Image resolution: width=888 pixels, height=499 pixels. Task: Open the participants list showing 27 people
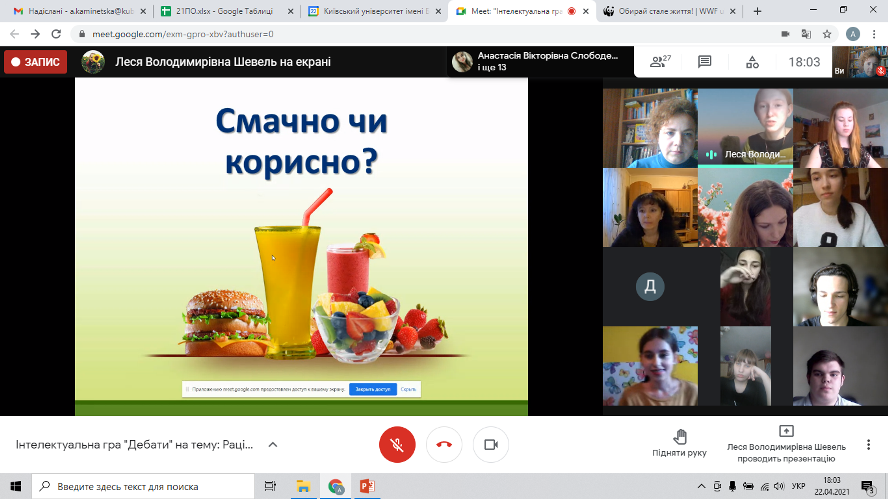(x=658, y=62)
